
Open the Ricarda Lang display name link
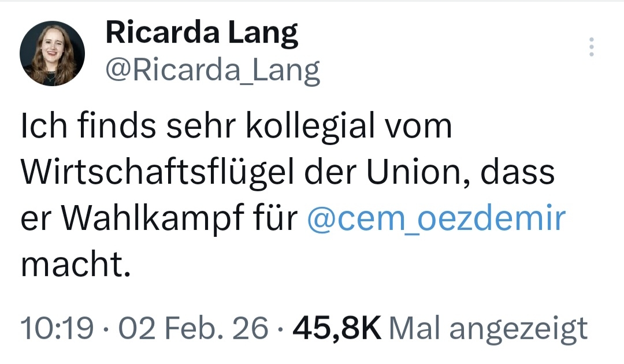[x=202, y=35]
